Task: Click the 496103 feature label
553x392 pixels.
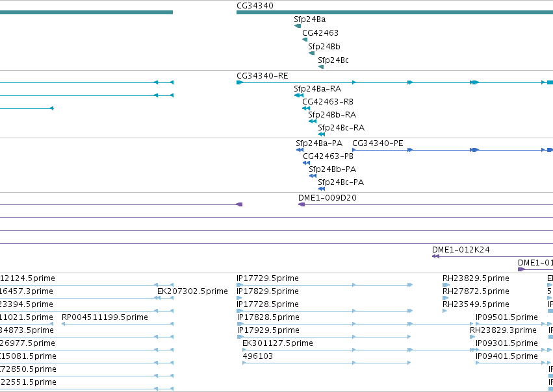Action: (x=258, y=356)
